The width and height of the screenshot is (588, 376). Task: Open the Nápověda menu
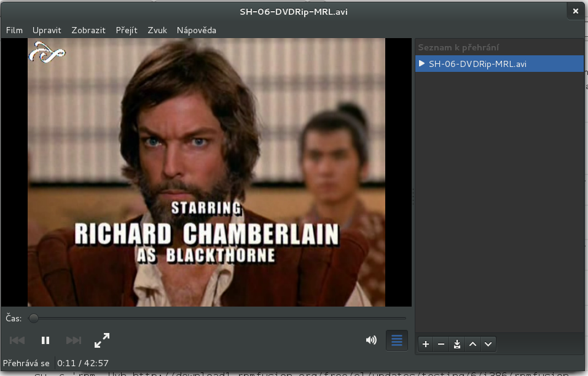coord(197,30)
